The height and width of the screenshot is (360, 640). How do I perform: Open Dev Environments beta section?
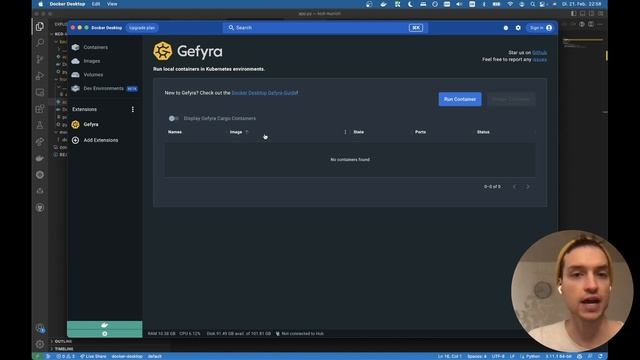click(104, 89)
